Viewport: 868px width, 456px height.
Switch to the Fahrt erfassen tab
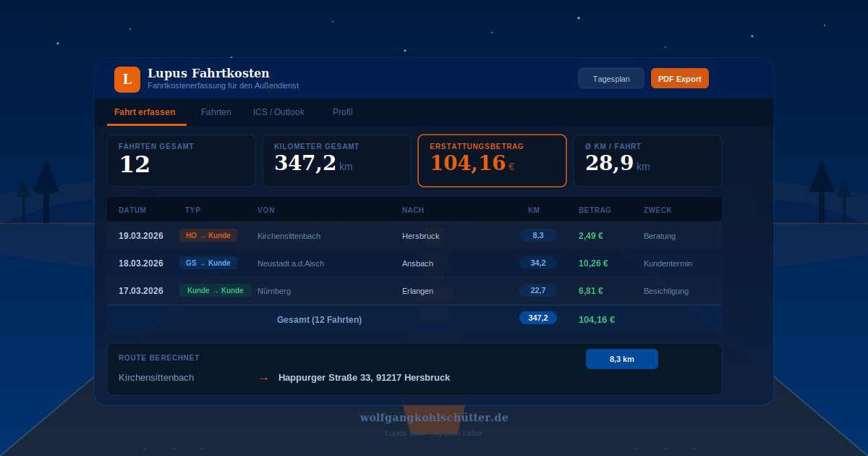pos(145,112)
